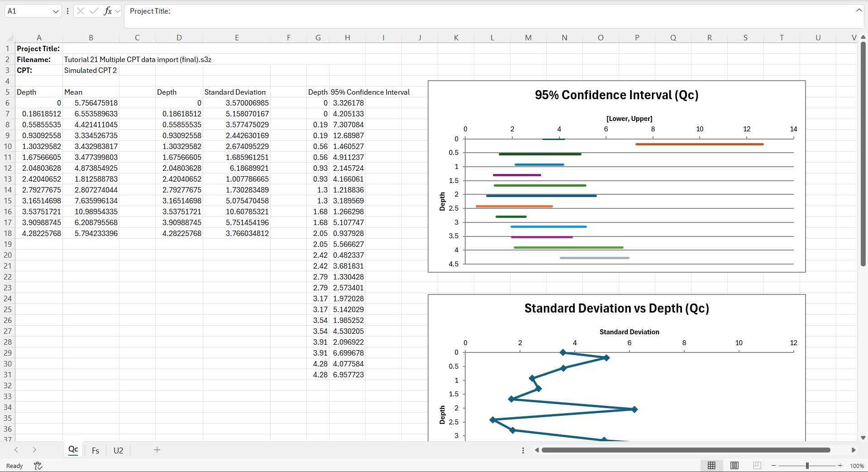
Task: Open the Name Box dropdown arrow
Action: pyautogui.click(x=56, y=11)
